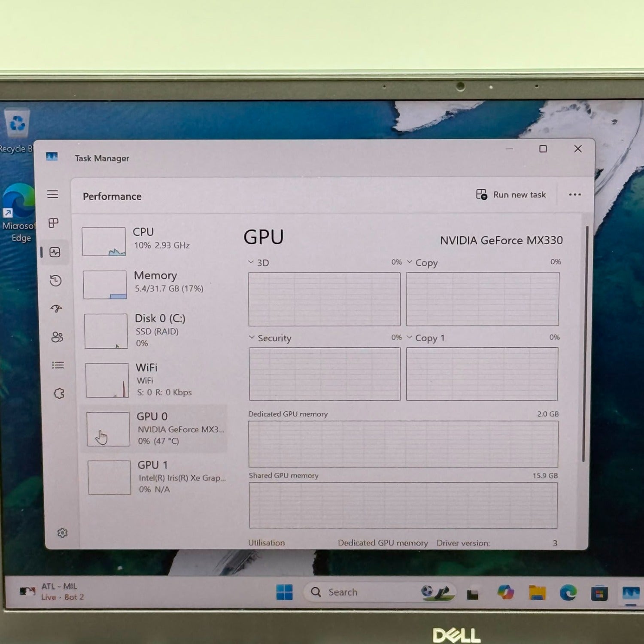The width and height of the screenshot is (644, 644).
Task: Click the WiFi graph thumbnail
Action: (107, 380)
